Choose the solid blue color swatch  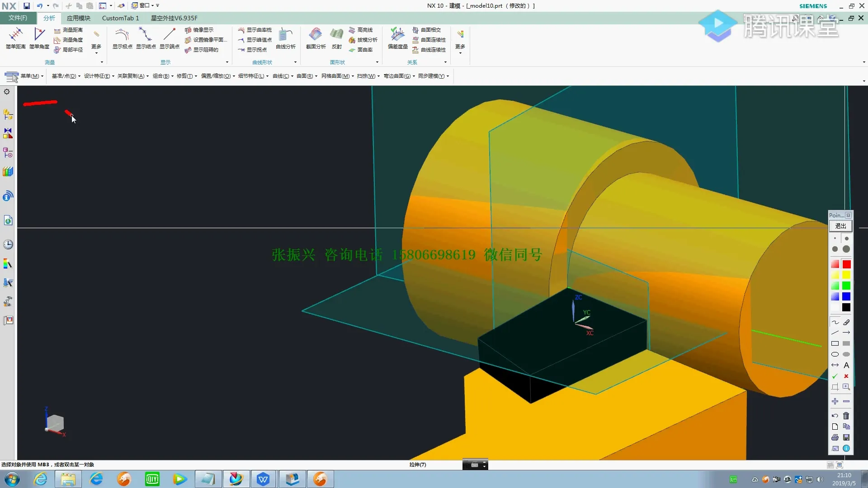(846, 296)
